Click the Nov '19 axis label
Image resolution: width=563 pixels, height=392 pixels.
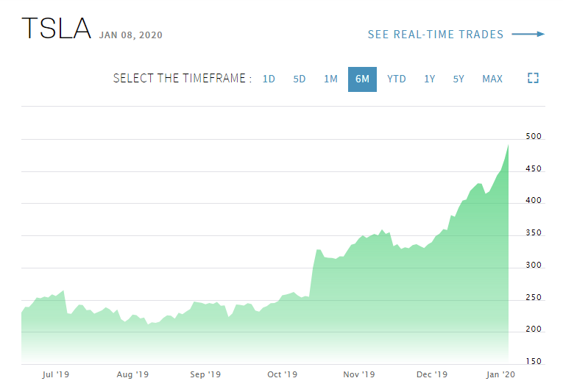tap(358, 374)
